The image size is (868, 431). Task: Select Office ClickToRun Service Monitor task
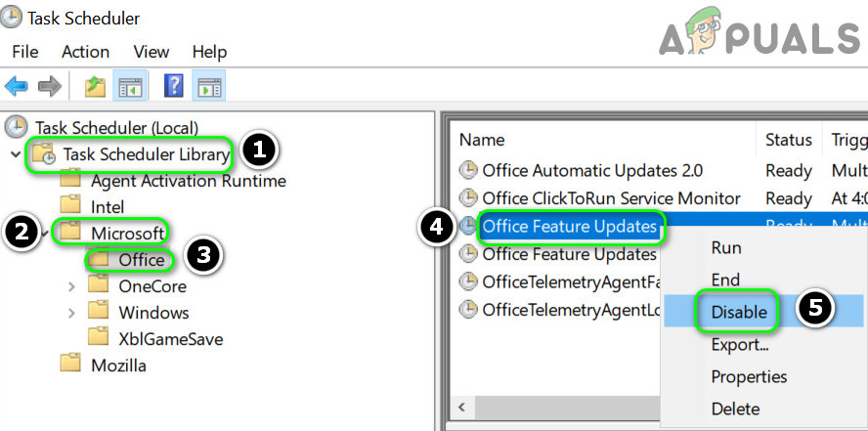611,198
